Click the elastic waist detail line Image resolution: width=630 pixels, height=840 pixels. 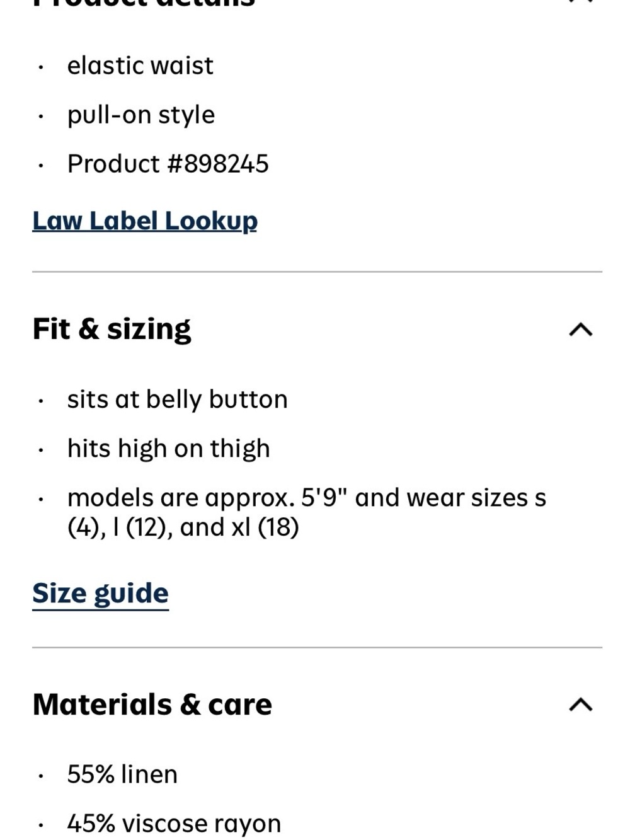(x=140, y=66)
